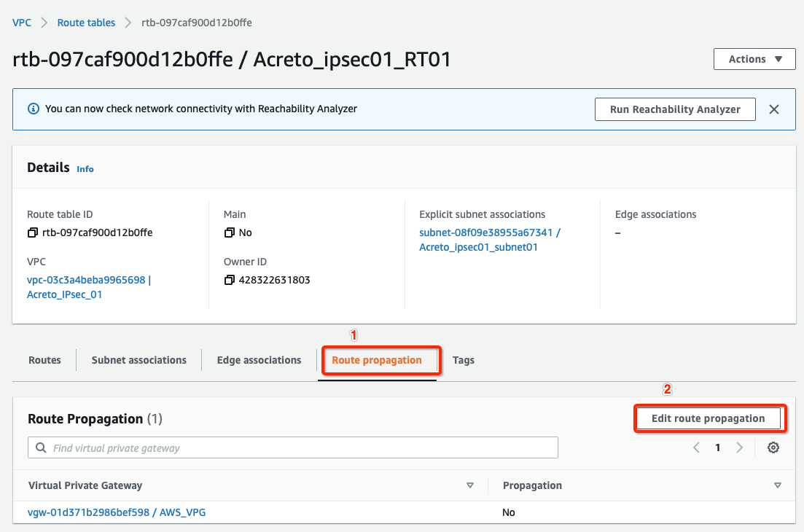Click the Explicit subnet associations label
Viewport: 804px width, 532px height.
482,214
